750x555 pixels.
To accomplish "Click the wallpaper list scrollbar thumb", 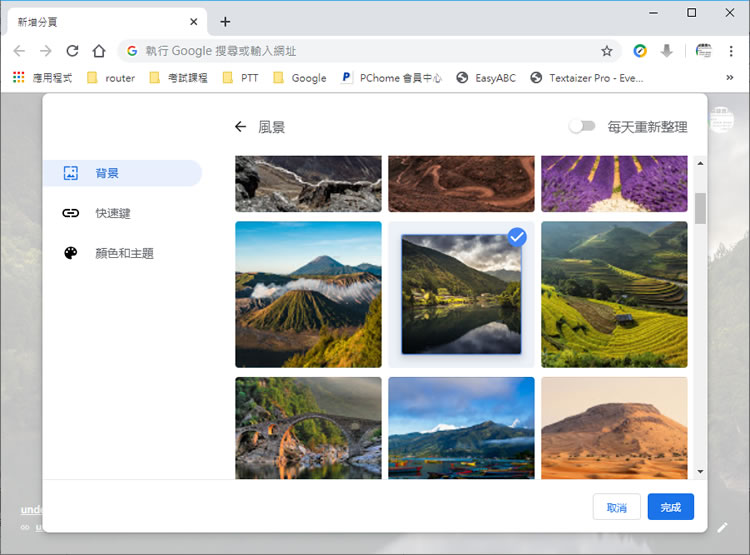I will click(700, 208).
